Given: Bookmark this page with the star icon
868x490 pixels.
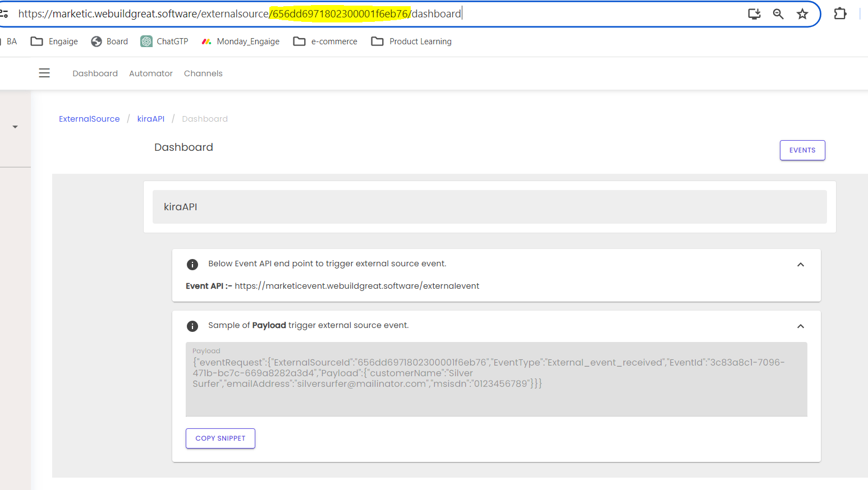Looking at the screenshot, I should click(x=802, y=14).
